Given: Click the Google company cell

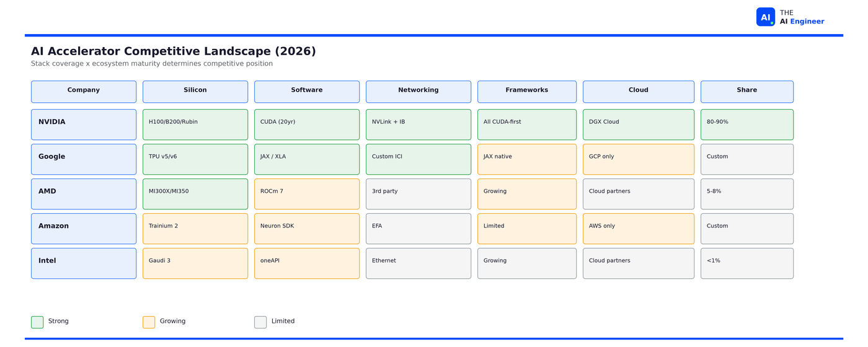Looking at the screenshot, I should (84, 159).
